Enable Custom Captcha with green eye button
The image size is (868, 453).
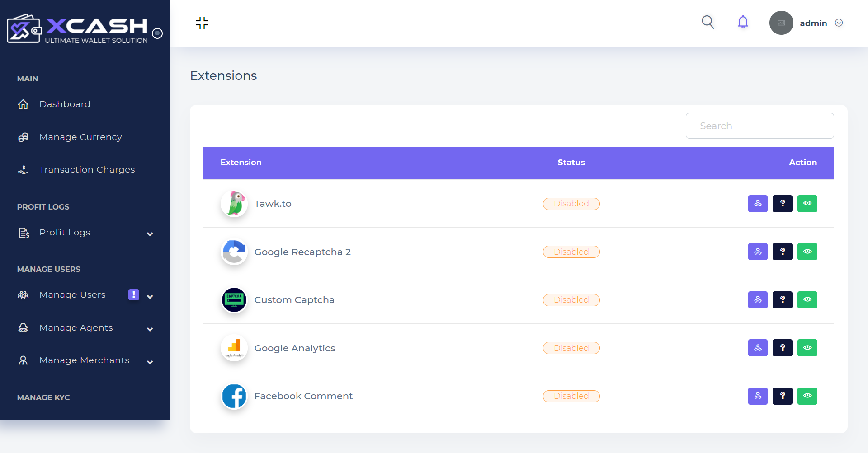(x=807, y=300)
